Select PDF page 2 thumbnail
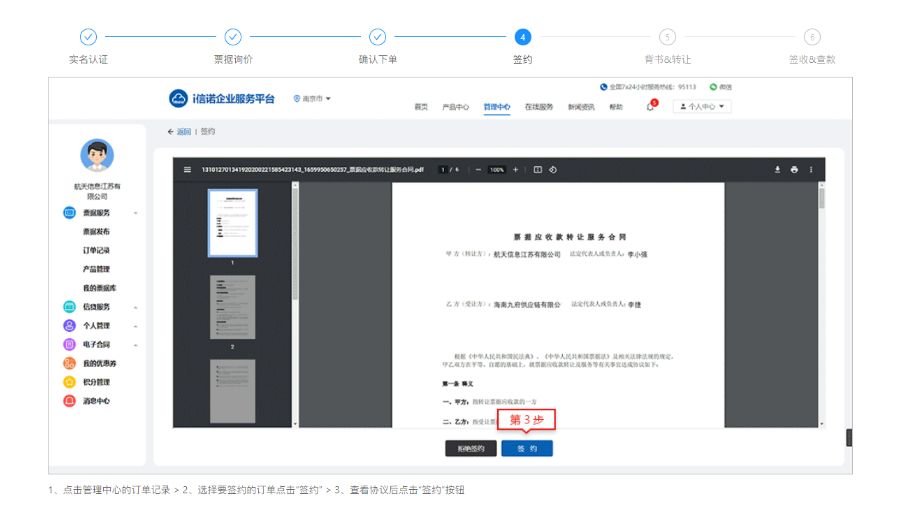The height and width of the screenshot is (520, 900). [x=232, y=307]
